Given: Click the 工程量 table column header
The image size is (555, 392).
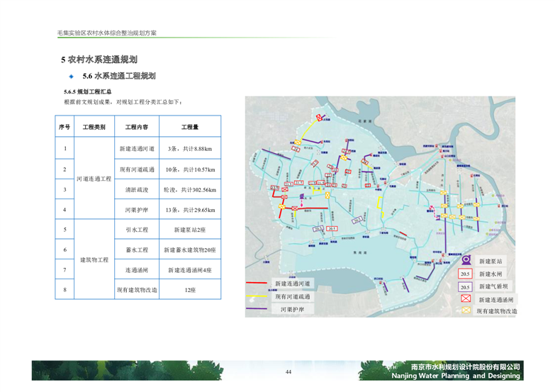Looking at the screenshot, I should pyautogui.click(x=189, y=128).
